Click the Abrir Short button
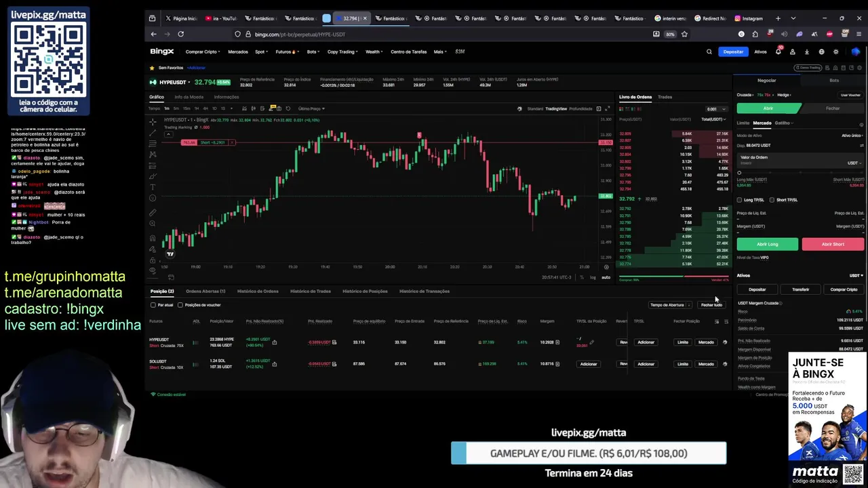868x488 pixels. 833,244
